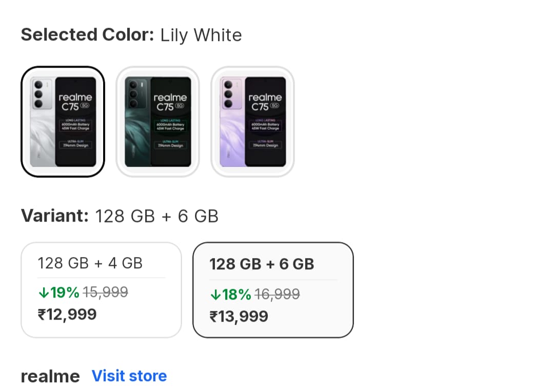Click the green down arrow beside 18%
This screenshot has width=554, height=392.
pos(215,295)
